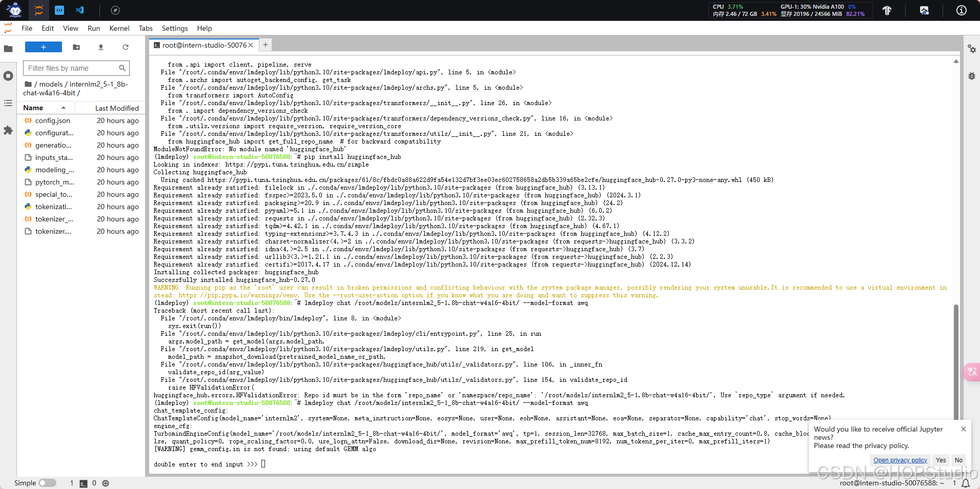Open the running terminals and kernels panel
The width and height of the screenshot is (980, 489).
coord(8,75)
